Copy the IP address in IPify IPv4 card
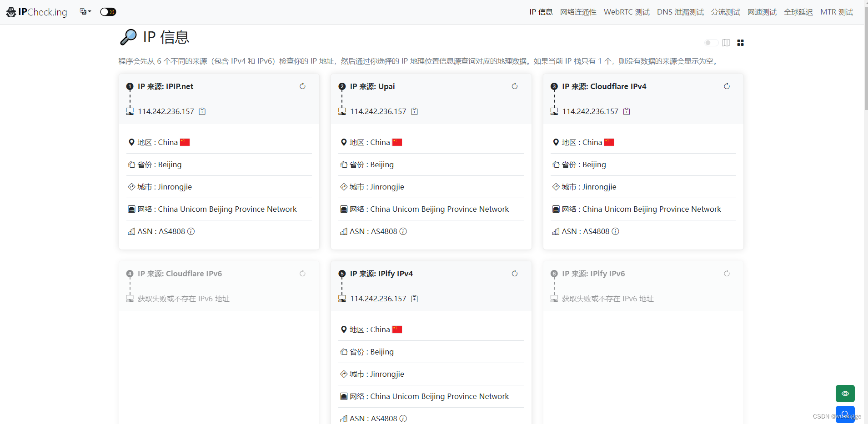The height and width of the screenshot is (424, 868). point(414,299)
